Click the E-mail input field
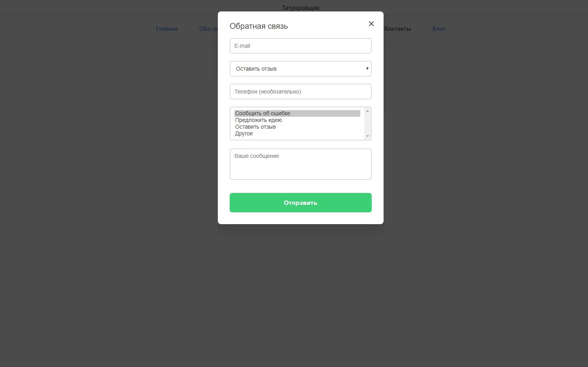The image size is (588, 367). (300, 46)
